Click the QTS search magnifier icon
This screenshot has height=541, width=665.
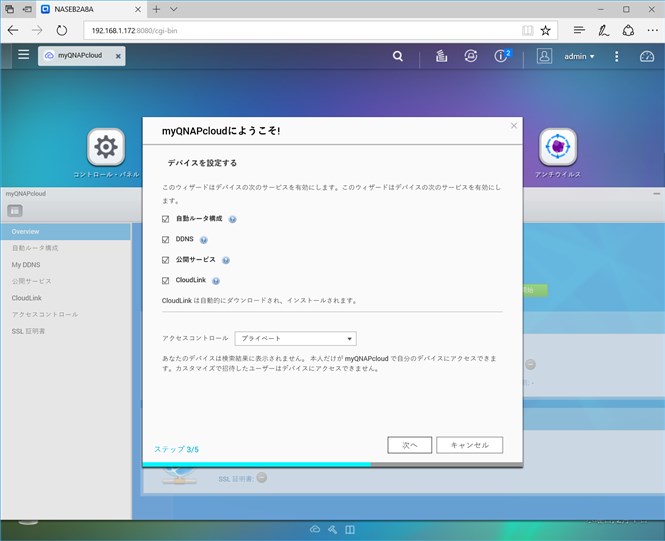(398, 56)
